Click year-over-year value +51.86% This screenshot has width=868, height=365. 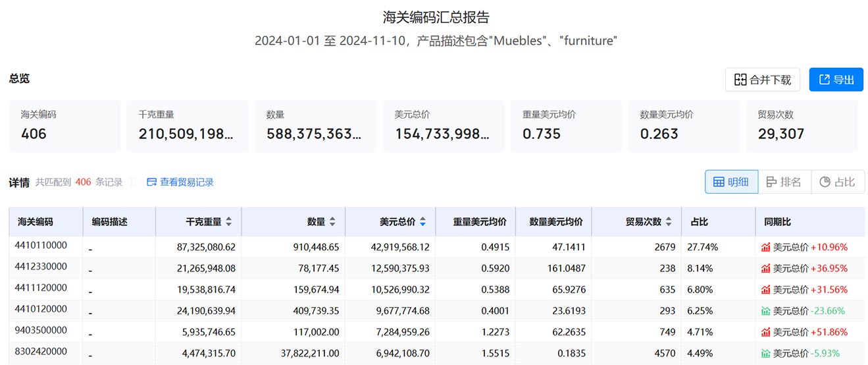click(x=829, y=331)
